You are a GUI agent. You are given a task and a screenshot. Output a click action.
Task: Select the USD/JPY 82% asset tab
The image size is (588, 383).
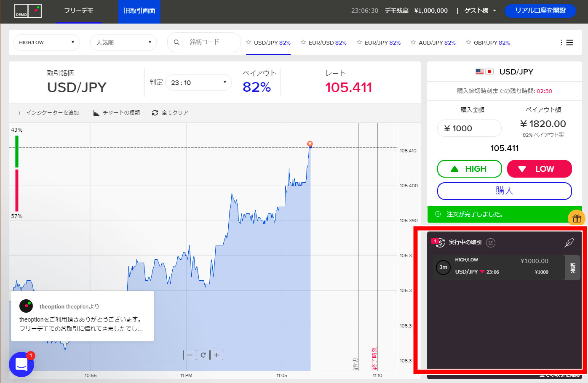(x=272, y=43)
